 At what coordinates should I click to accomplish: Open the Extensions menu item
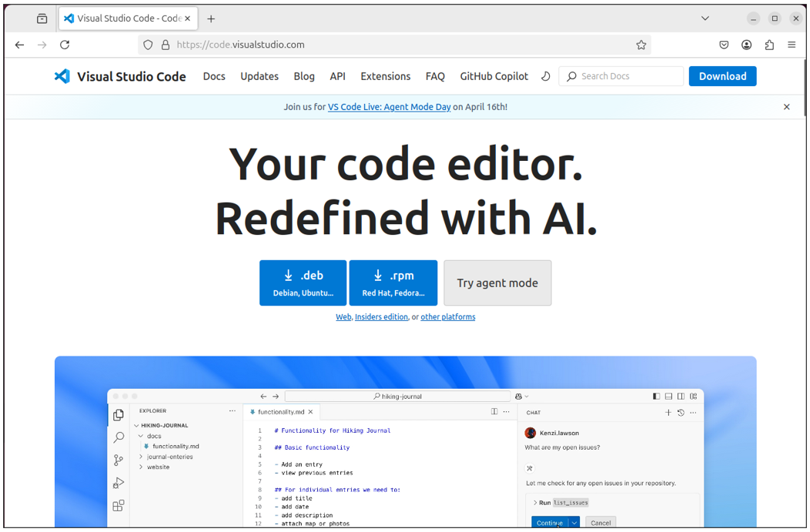pyautogui.click(x=386, y=76)
